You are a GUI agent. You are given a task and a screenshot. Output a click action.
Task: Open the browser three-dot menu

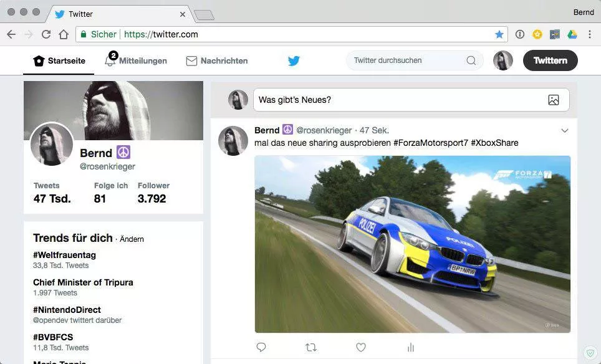point(590,34)
